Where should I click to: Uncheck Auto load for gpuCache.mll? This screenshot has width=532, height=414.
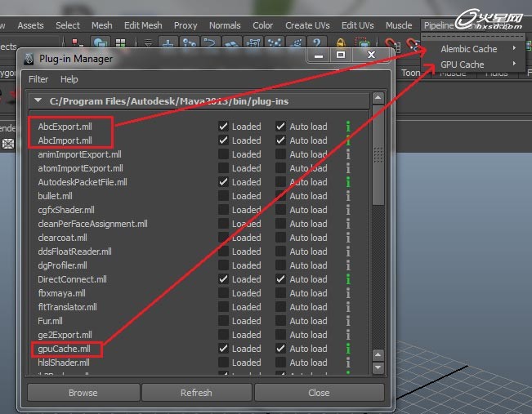(280, 349)
